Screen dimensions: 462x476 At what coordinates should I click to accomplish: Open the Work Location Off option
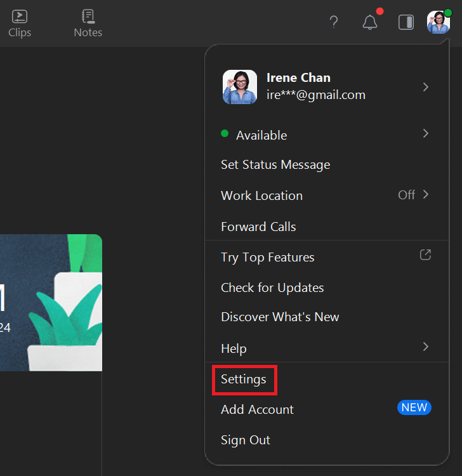[327, 195]
